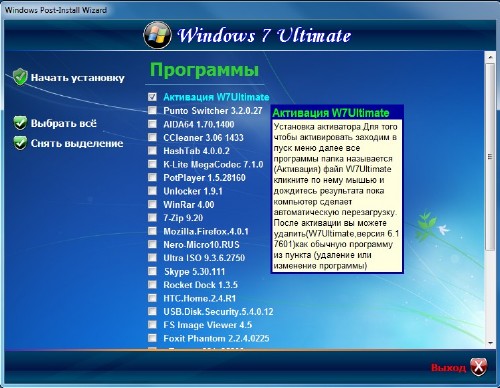500x388 pixels.
Task: Tick the CCleaner 3.06 1433 checkbox
Action: click(152, 137)
